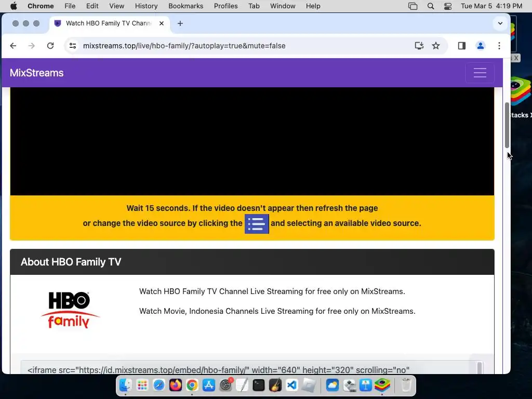Go back to the previous page
This screenshot has width=532, height=399.
click(13, 46)
